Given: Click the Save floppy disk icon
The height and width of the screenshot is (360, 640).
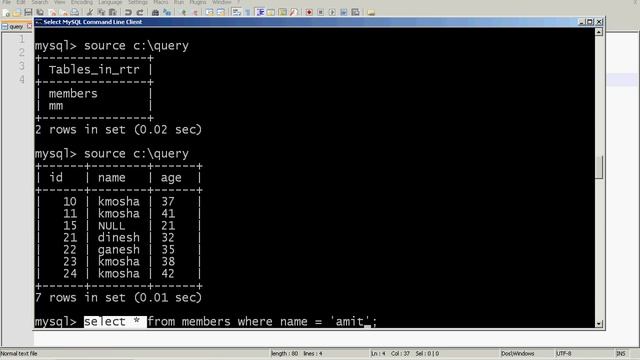Looking at the screenshot, I should [x=28, y=12].
